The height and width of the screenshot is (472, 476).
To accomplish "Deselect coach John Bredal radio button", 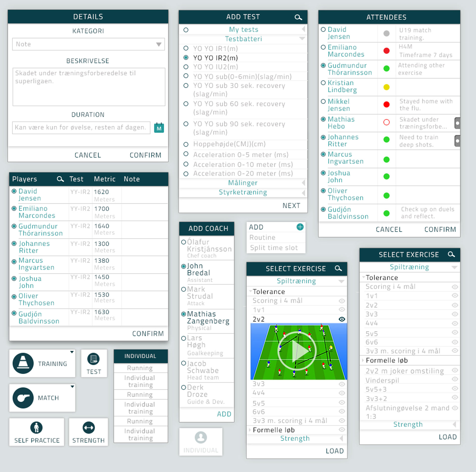I will [x=183, y=266].
